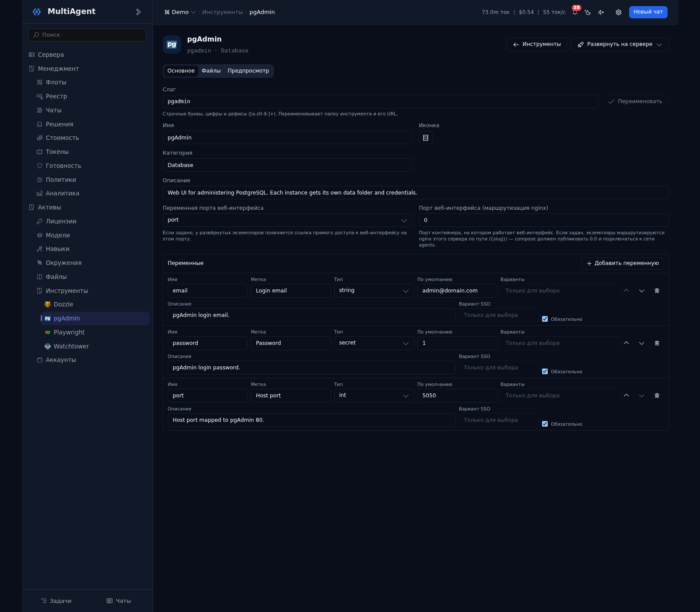Image resolution: width=700 pixels, height=612 pixels.
Task: Go back with Инструменты button
Action: pyautogui.click(x=537, y=45)
